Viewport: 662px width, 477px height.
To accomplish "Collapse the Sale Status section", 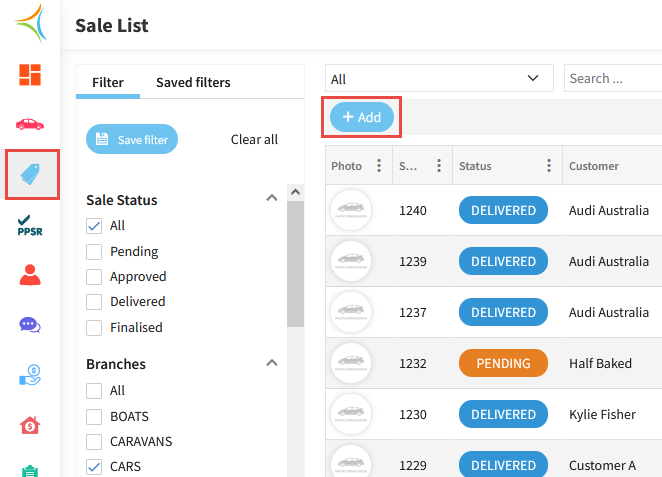I will click(x=271, y=199).
